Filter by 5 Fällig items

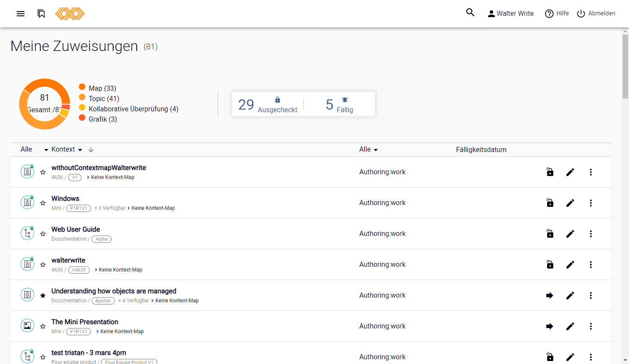click(x=339, y=104)
